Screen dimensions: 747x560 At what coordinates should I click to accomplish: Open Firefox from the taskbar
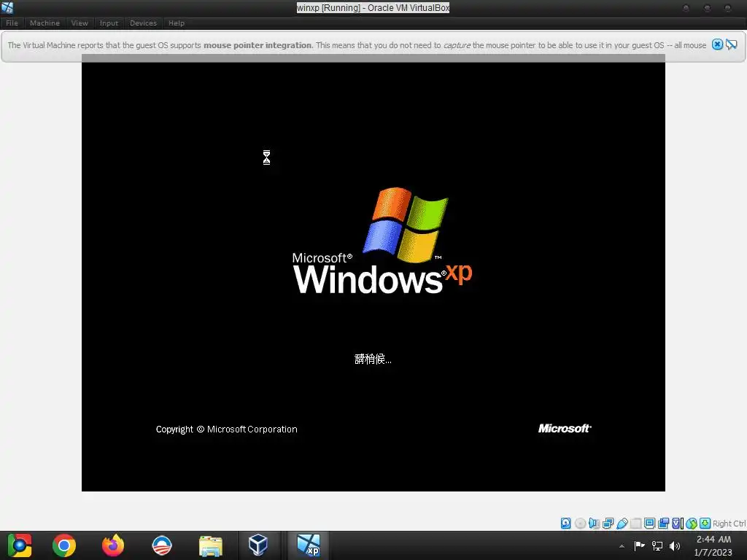113,545
